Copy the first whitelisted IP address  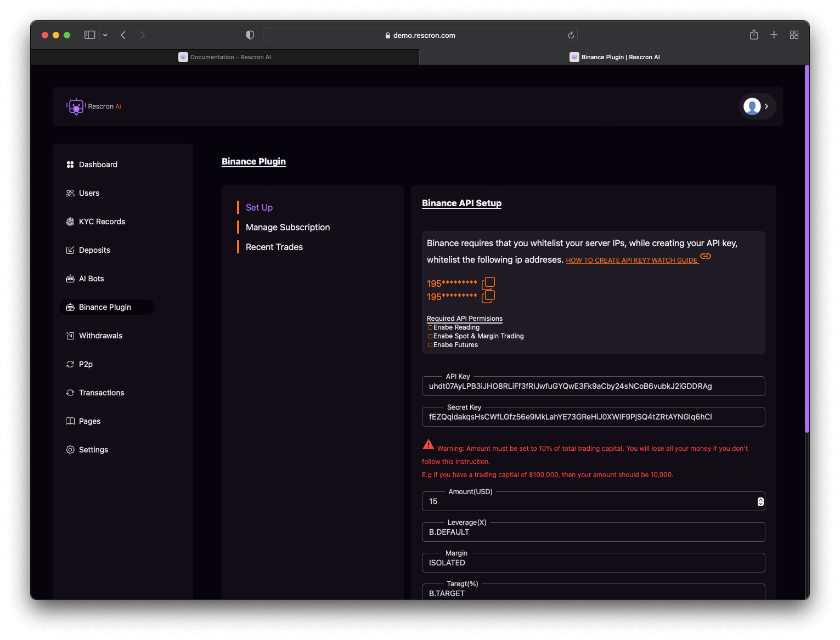click(x=488, y=283)
